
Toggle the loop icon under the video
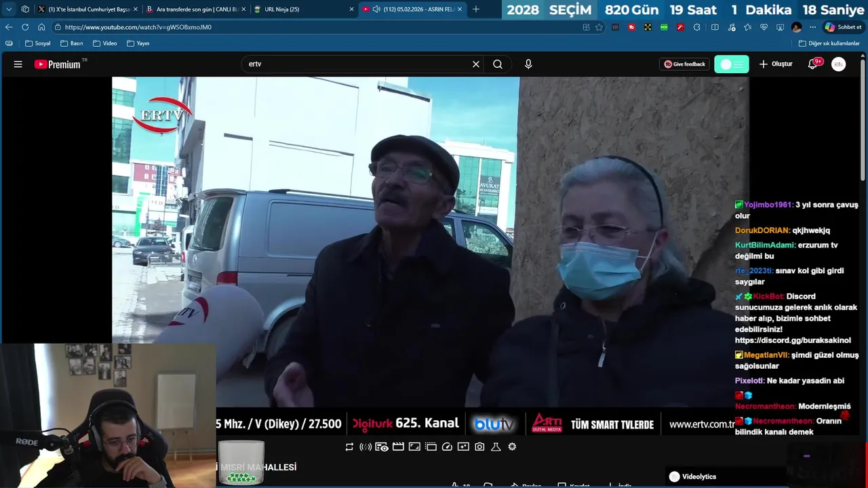tap(349, 447)
